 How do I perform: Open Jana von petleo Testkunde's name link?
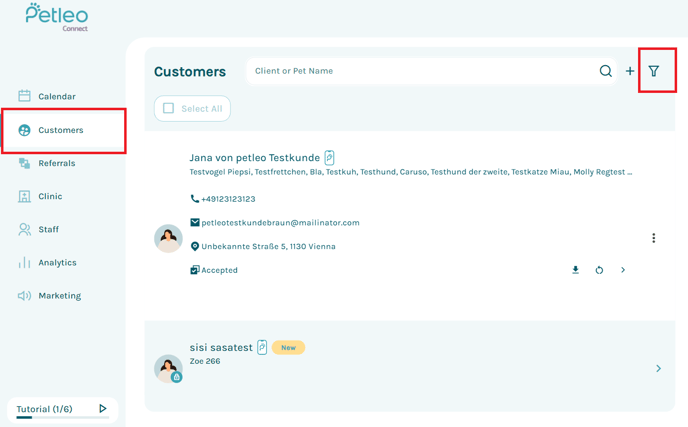coord(254,158)
